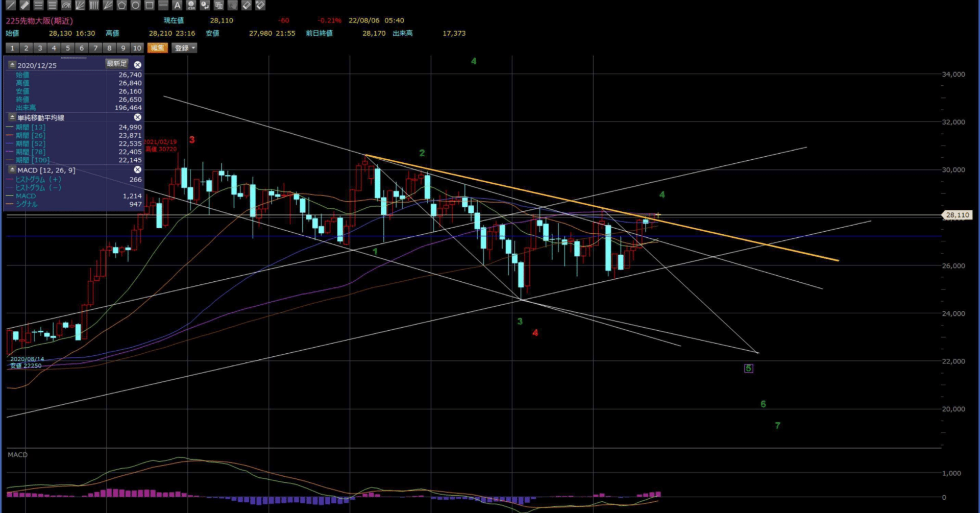Click the 現在値 current value label
The image size is (980, 513).
pos(174,20)
